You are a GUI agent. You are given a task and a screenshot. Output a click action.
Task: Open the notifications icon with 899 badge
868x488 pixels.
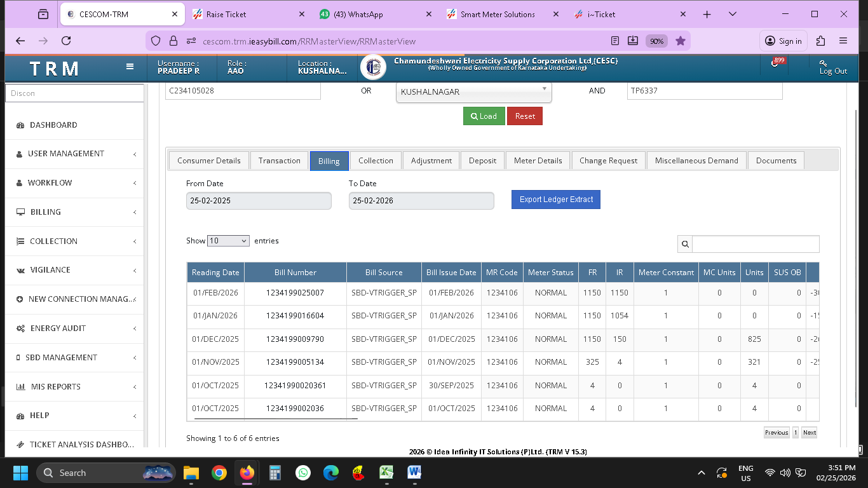click(776, 64)
